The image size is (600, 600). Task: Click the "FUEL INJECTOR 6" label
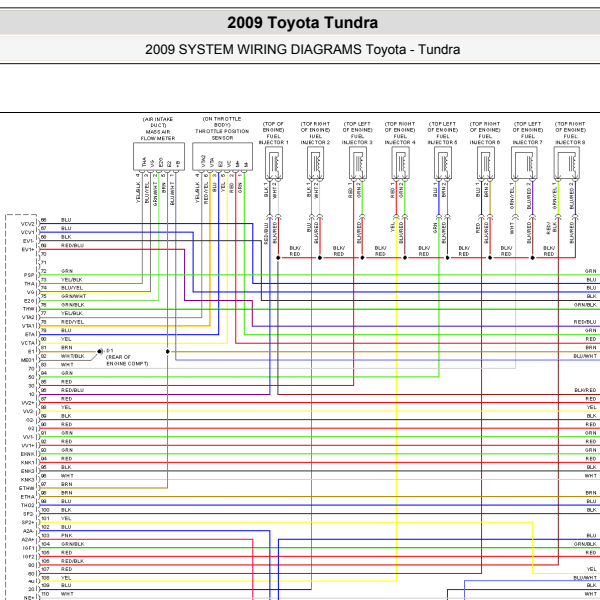485,139
